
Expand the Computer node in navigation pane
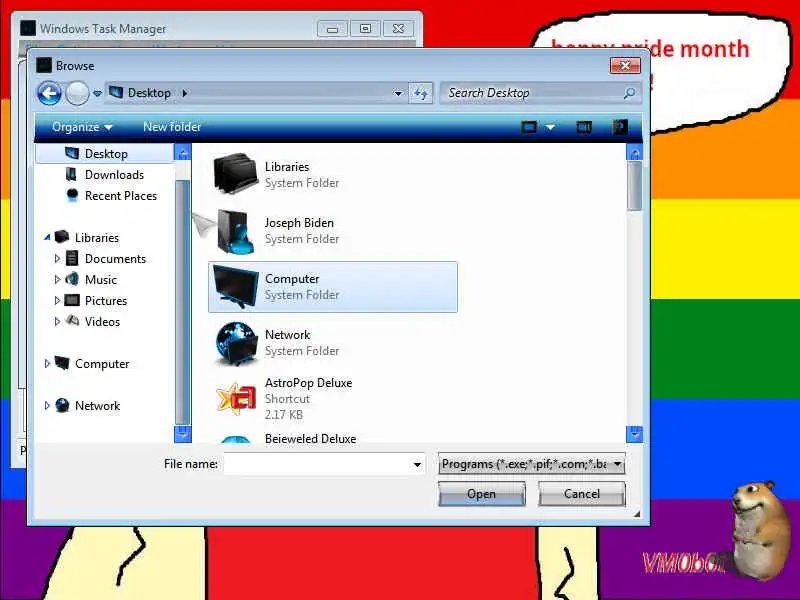click(47, 363)
